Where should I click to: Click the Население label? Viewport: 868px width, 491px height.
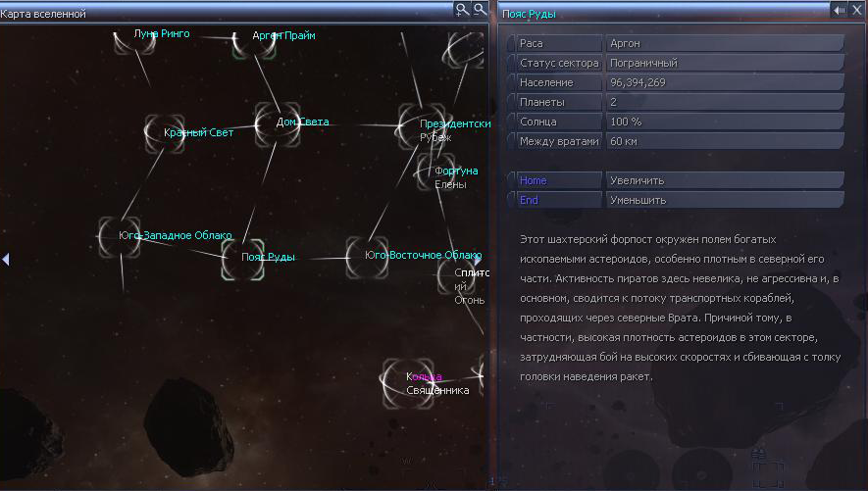coord(546,82)
